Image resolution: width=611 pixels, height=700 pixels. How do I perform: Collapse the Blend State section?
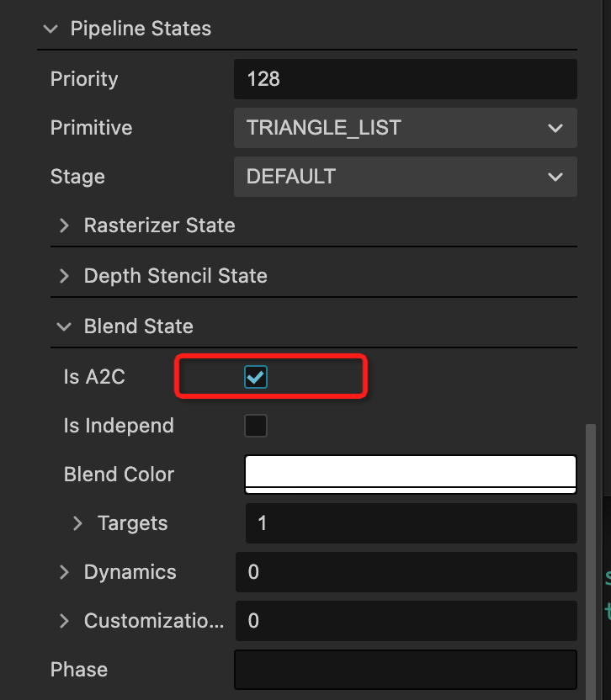(x=64, y=327)
